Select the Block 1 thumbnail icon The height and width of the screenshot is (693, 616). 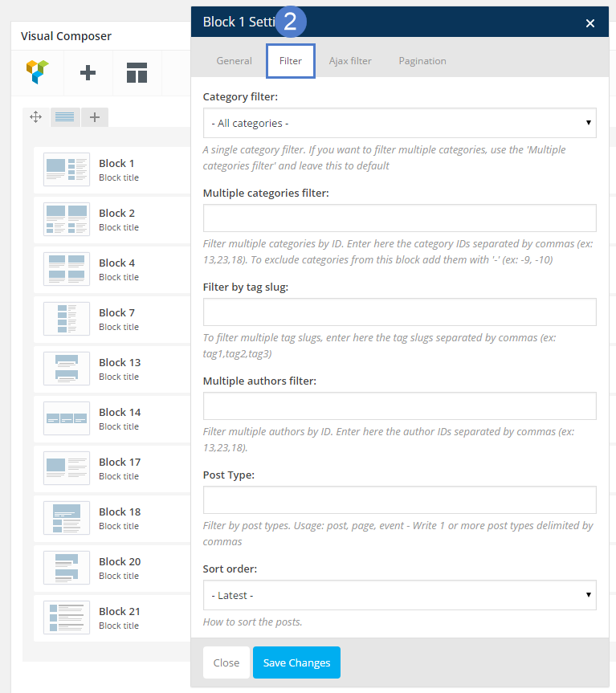pyautogui.click(x=67, y=169)
